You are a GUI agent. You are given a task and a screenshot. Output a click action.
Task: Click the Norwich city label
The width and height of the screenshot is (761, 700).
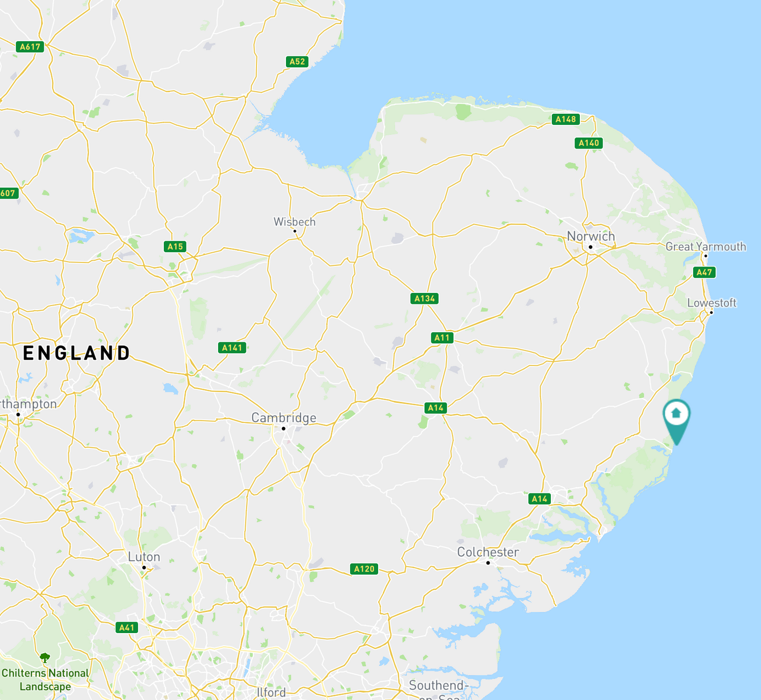point(591,236)
